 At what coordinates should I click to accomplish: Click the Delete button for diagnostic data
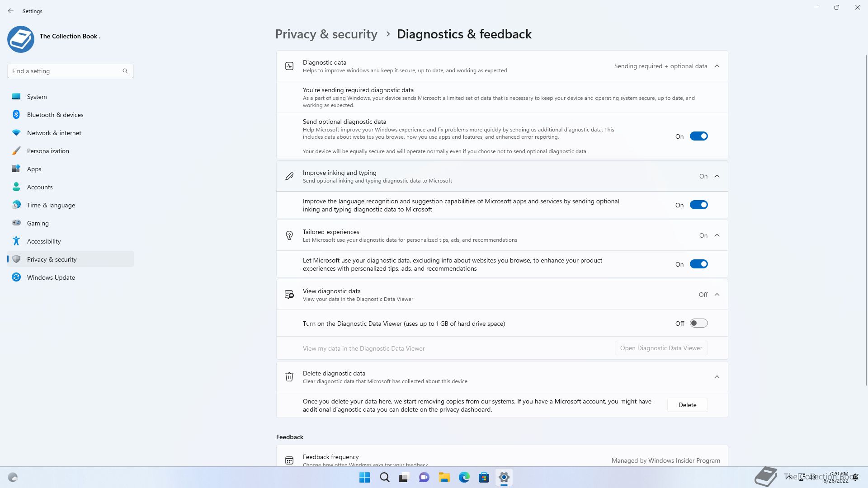click(687, 405)
